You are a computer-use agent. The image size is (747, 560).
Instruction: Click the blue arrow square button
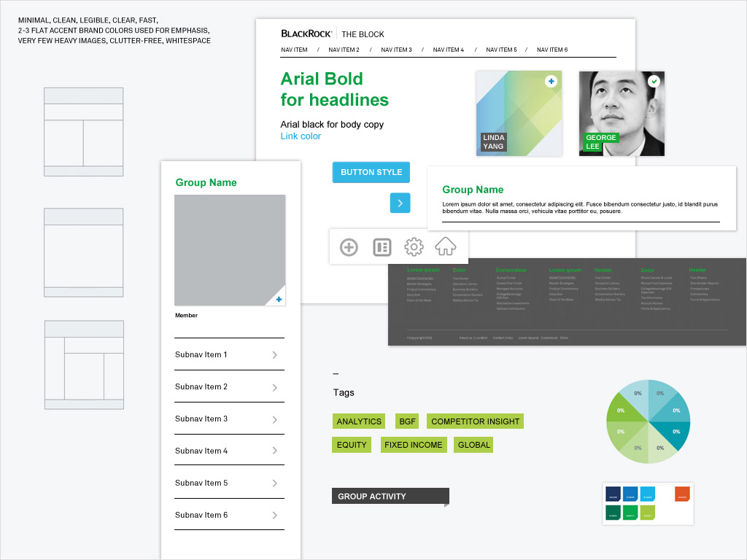point(400,203)
